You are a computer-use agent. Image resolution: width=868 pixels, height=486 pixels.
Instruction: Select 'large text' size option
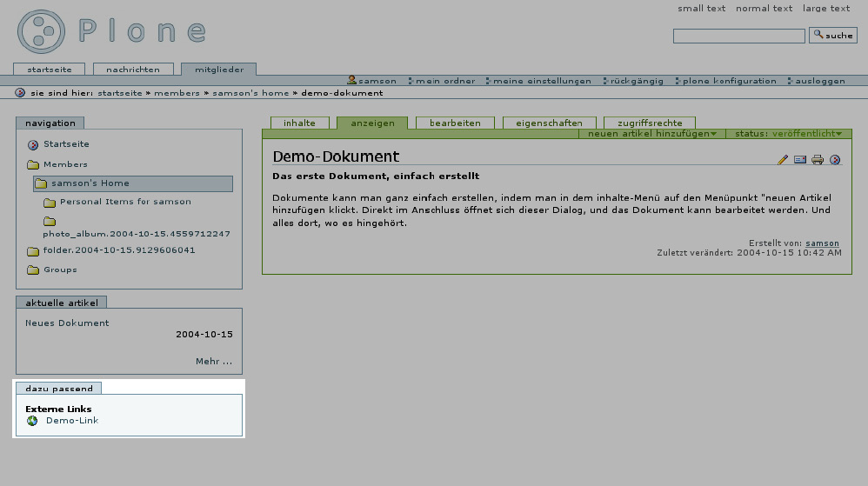[826, 9]
